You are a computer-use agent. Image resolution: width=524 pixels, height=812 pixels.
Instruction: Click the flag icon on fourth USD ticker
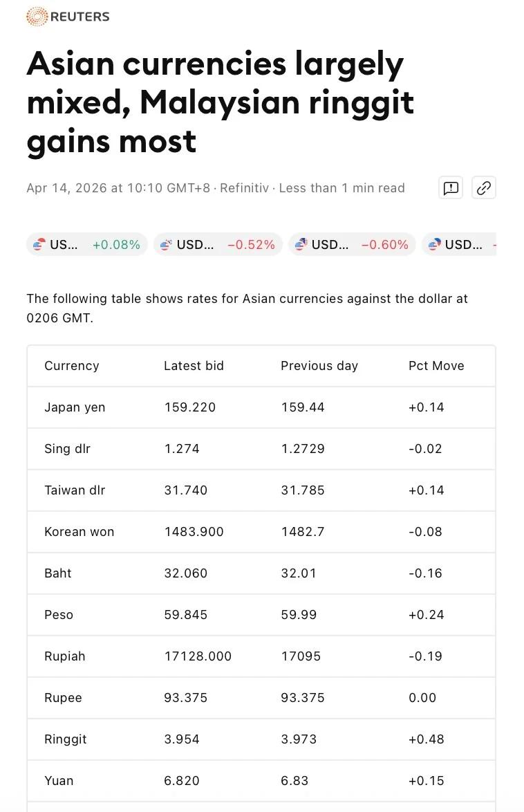[434, 244]
